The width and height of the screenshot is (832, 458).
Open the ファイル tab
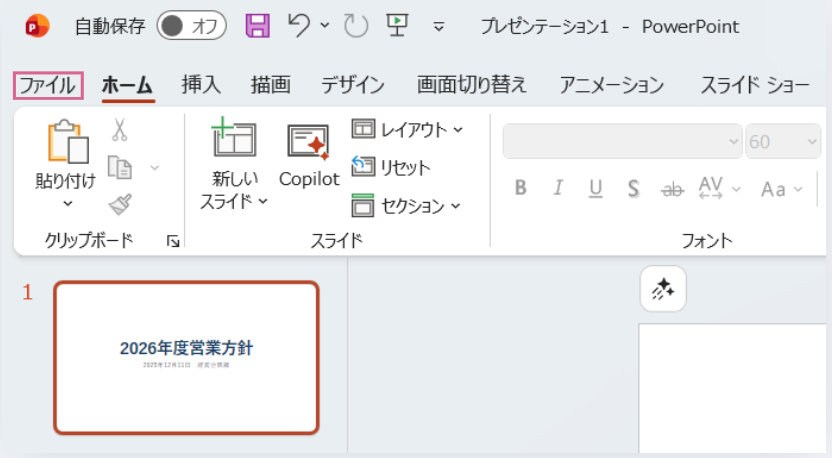tap(47, 86)
